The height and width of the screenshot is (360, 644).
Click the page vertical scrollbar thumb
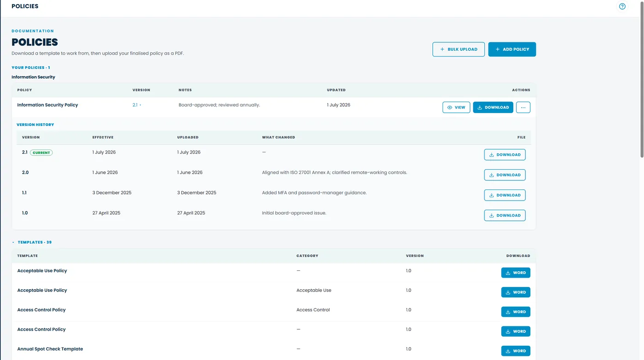[x=641, y=79]
